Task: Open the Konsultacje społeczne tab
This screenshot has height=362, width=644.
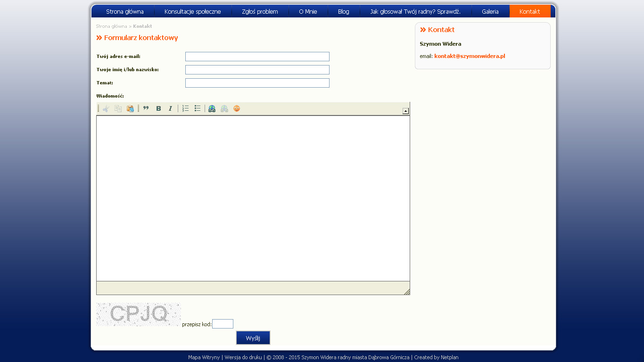Action: click(x=193, y=11)
